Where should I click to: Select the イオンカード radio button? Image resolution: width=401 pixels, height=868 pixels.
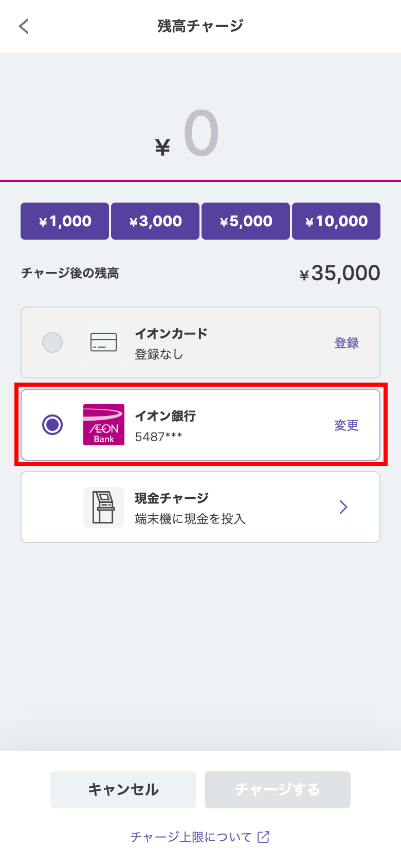pos(52,342)
